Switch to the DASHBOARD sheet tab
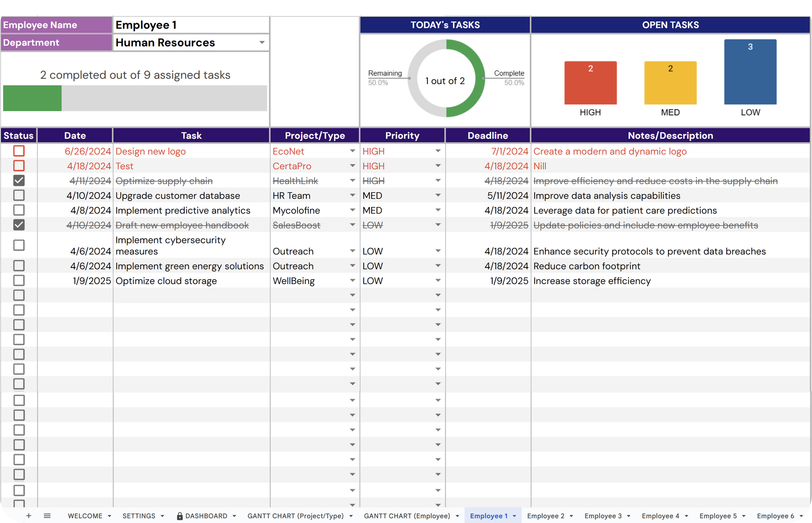This screenshot has width=812, height=523. tap(206, 516)
